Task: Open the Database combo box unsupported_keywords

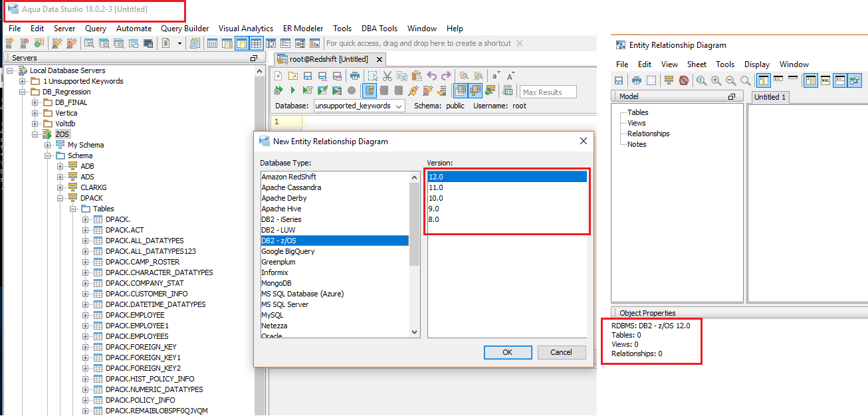Action: click(x=358, y=106)
